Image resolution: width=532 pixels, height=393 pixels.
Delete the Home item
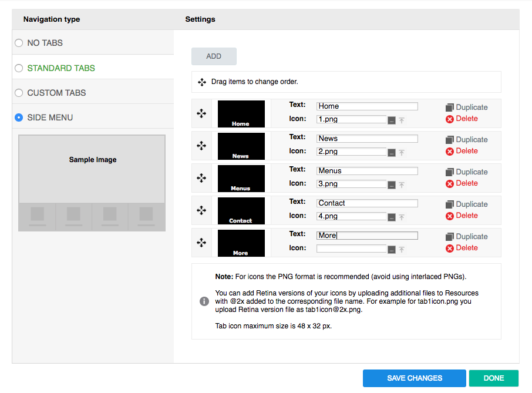462,119
